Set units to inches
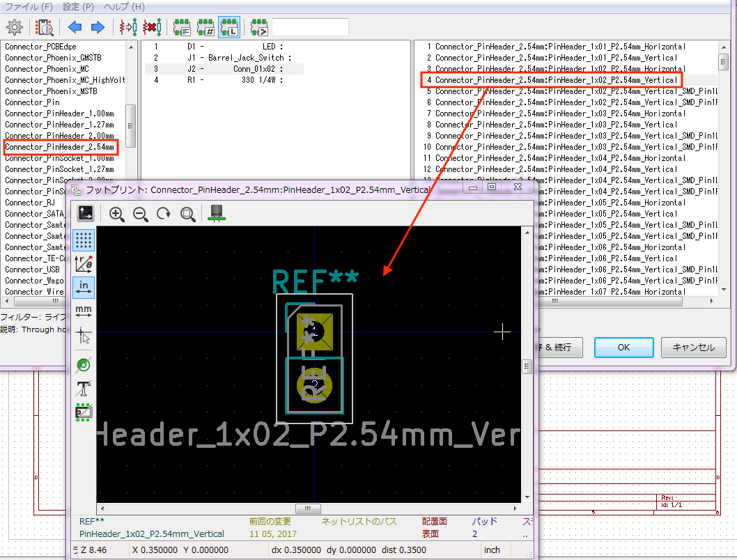 (x=84, y=287)
